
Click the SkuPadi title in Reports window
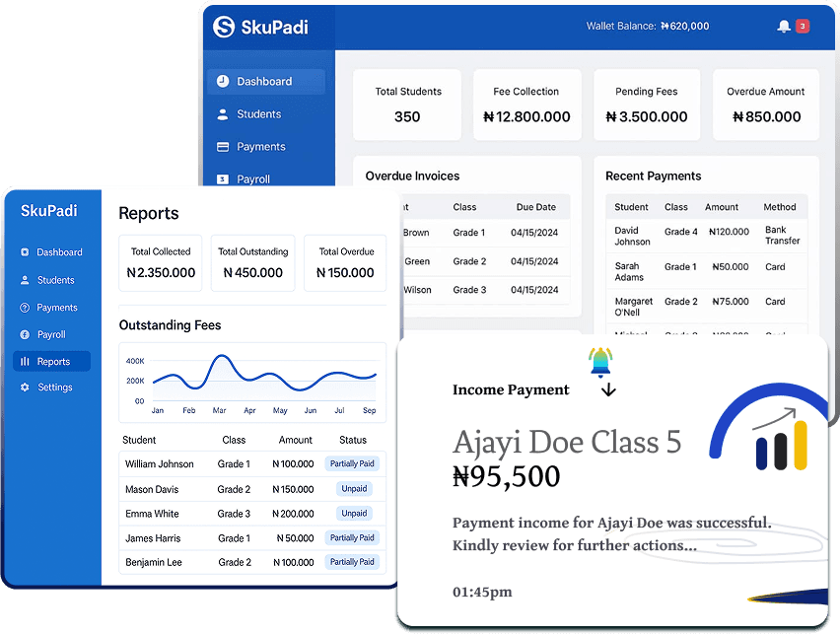coord(48,211)
